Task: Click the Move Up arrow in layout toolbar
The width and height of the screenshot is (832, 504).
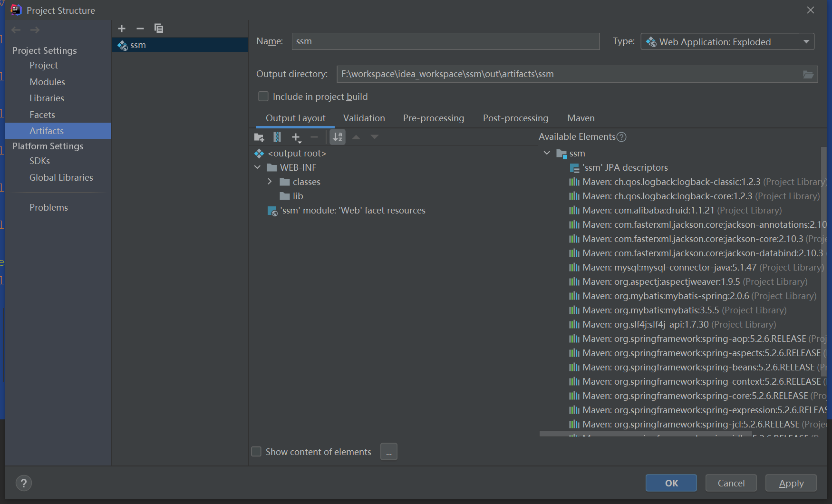Action: [356, 137]
